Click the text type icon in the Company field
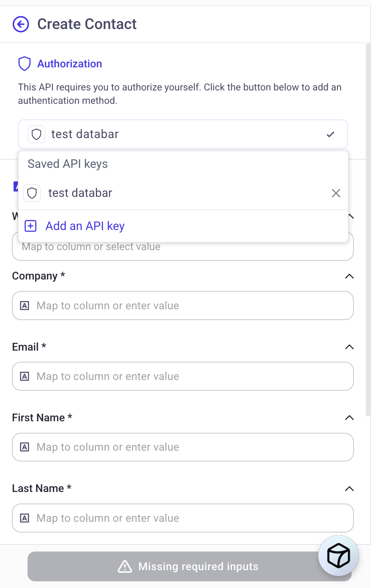 (25, 306)
